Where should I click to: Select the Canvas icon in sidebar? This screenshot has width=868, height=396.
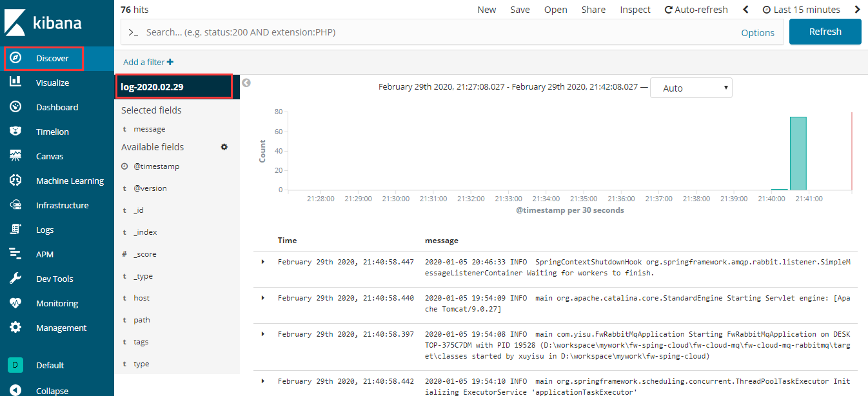(x=15, y=156)
